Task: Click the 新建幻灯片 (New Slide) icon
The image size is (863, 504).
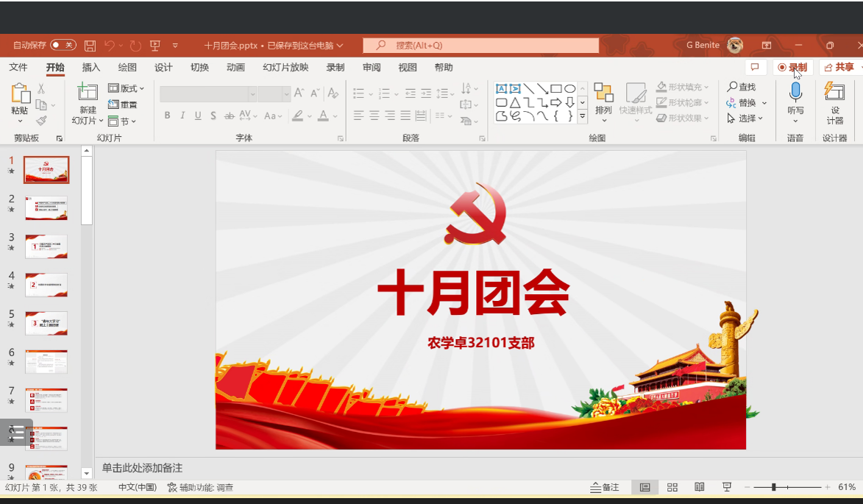Action: [x=88, y=92]
